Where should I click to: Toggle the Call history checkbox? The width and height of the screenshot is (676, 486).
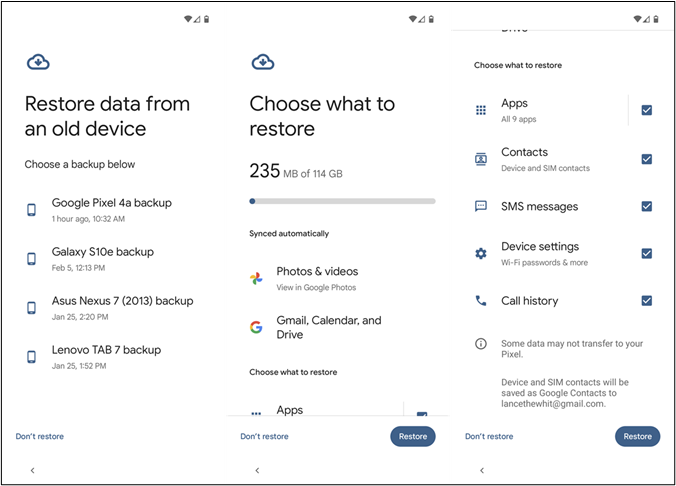click(x=647, y=300)
